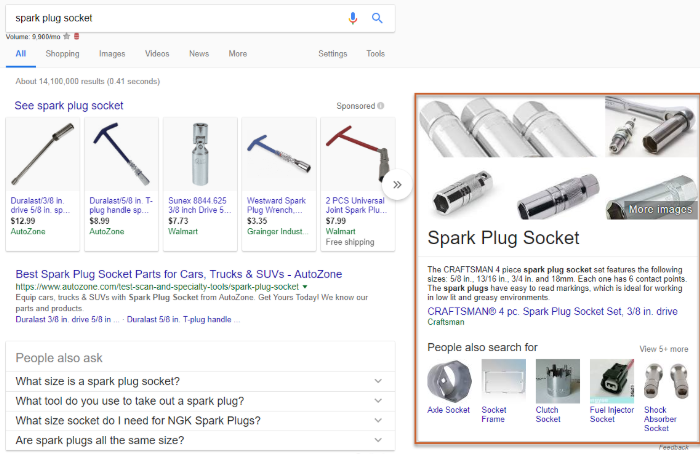The image size is (700, 454).
Task: Expand "What size is a spark plug socket?"
Action: (200, 381)
